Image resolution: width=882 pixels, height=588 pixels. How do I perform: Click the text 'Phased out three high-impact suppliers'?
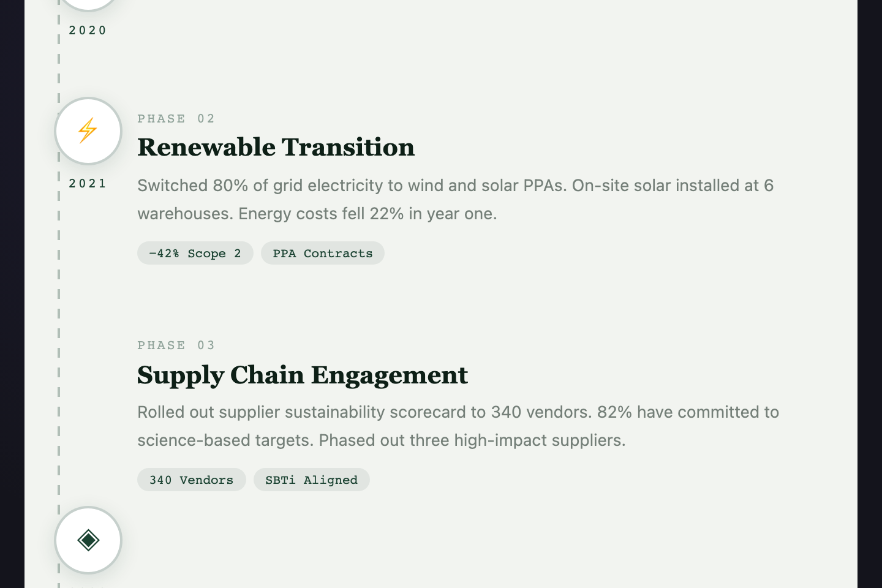pos(470,440)
